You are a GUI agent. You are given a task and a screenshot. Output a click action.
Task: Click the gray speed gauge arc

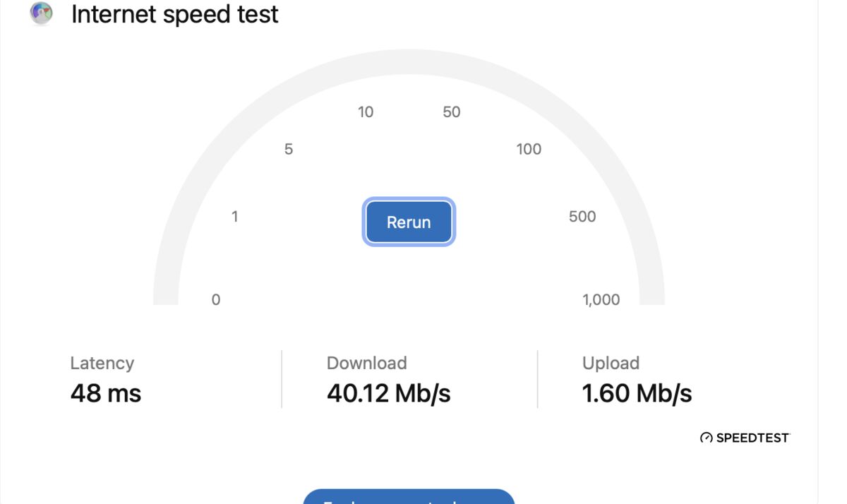click(x=409, y=61)
